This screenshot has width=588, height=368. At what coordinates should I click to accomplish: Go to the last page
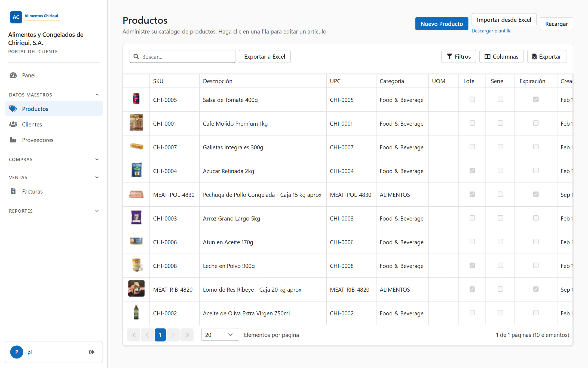point(187,335)
